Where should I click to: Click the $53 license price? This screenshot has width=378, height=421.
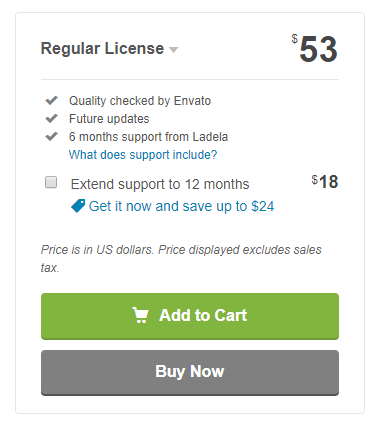pos(315,49)
